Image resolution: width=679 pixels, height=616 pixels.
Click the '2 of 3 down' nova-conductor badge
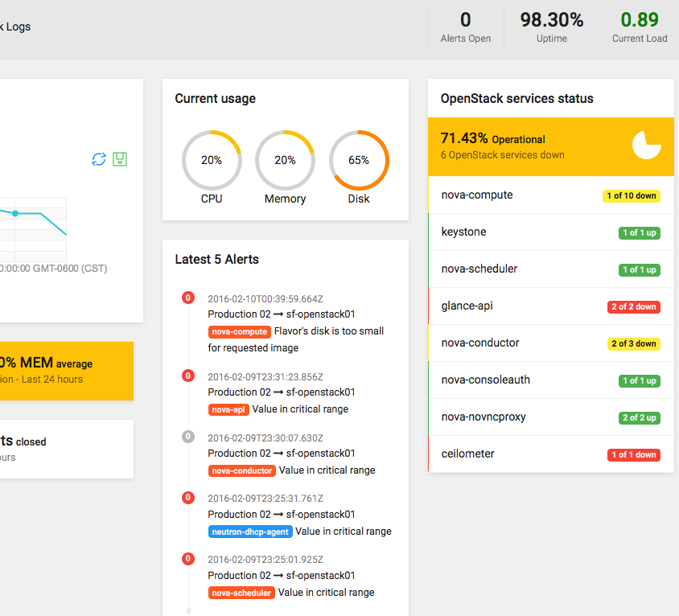click(x=633, y=343)
